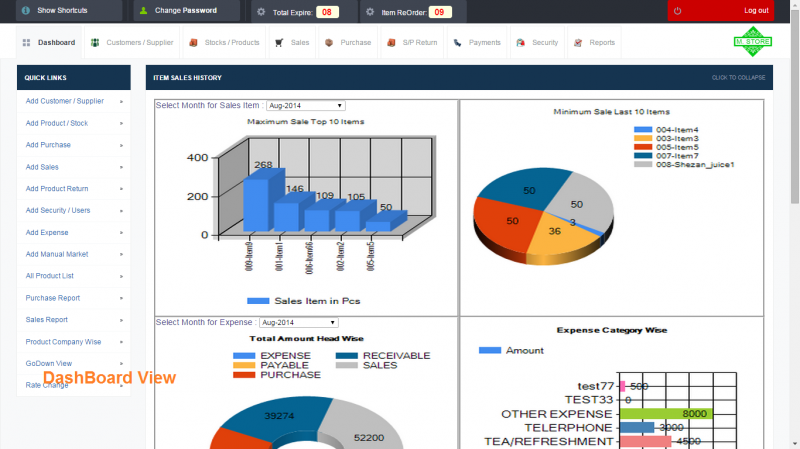The width and height of the screenshot is (800, 449).
Task: Click 003-Item3 orange legend swatch
Action: click(643, 138)
